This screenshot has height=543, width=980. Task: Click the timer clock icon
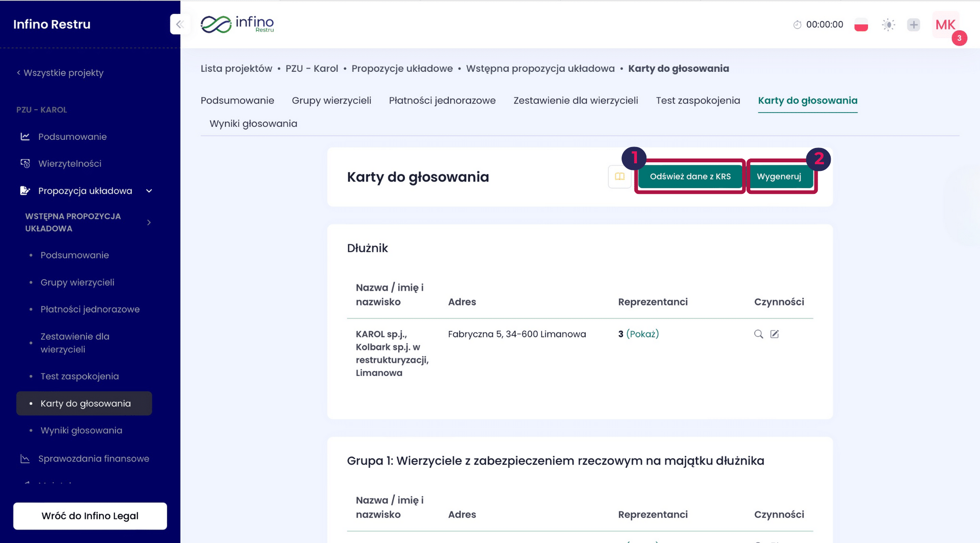click(797, 24)
